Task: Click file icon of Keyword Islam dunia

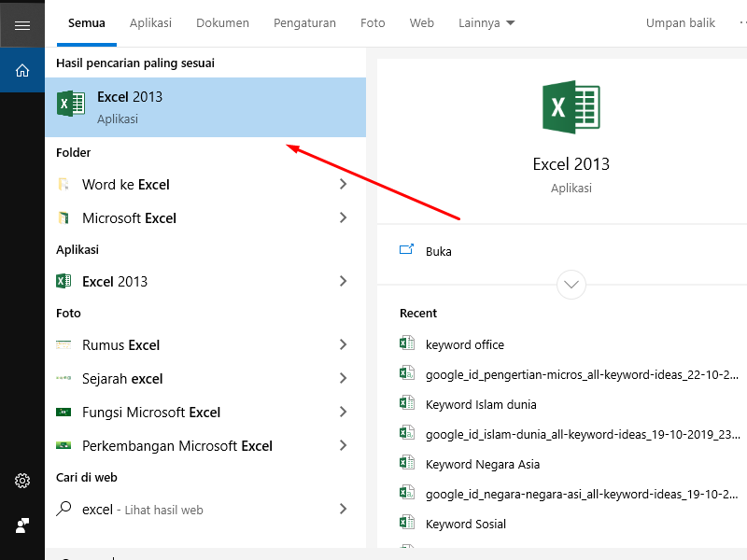Action: click(x=407, y=403)
